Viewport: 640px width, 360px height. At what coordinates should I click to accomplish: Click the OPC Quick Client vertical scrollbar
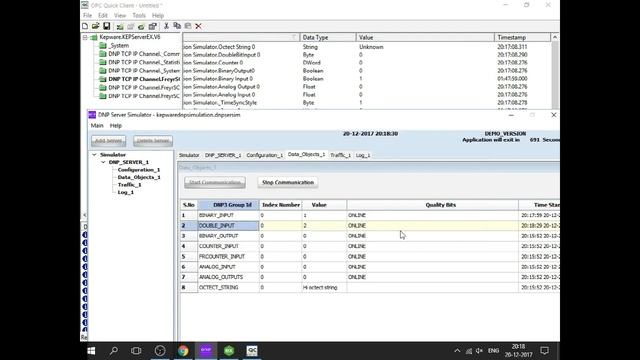coord(555,71)
